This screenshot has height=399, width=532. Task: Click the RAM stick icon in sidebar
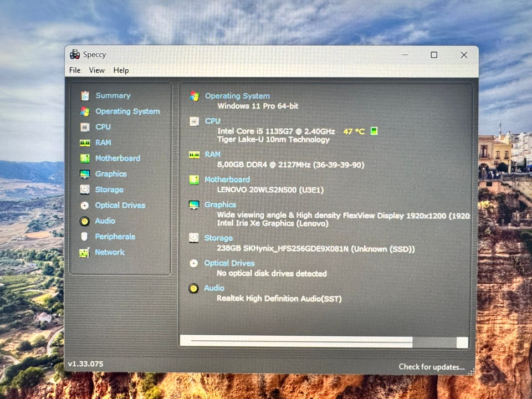point(85,143)
